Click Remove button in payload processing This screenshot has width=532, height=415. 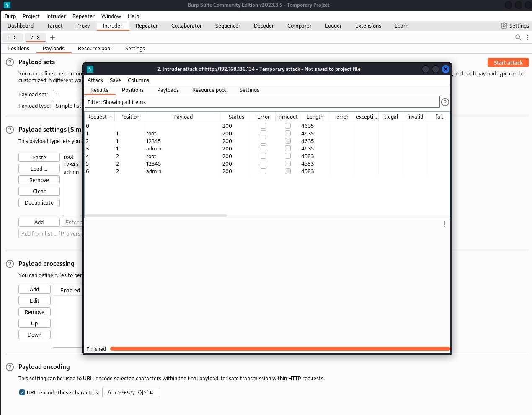click(x=34, y=312)
